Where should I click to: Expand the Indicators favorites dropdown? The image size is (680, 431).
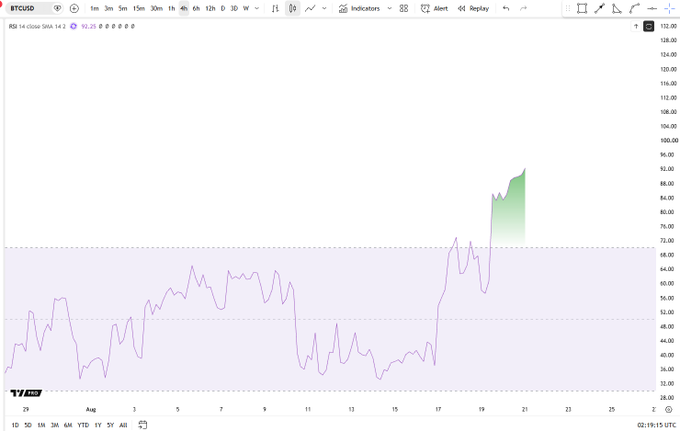point(389,8)
